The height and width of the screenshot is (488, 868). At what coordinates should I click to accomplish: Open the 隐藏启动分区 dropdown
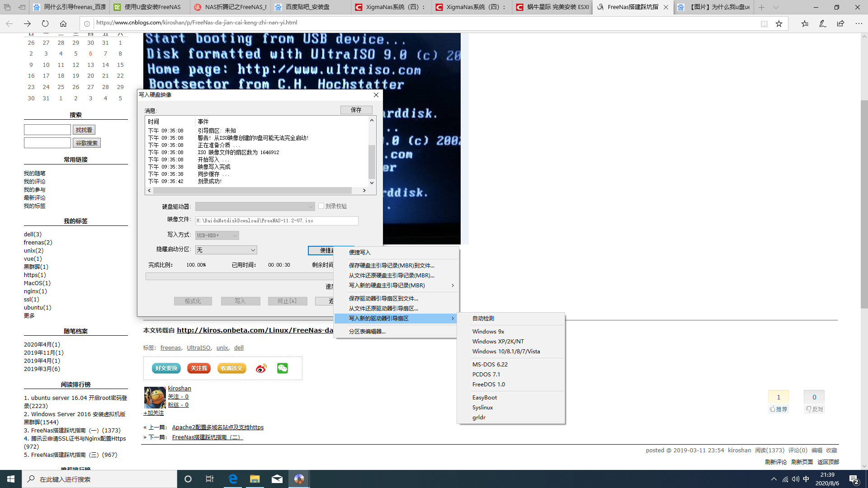[226, 250]
